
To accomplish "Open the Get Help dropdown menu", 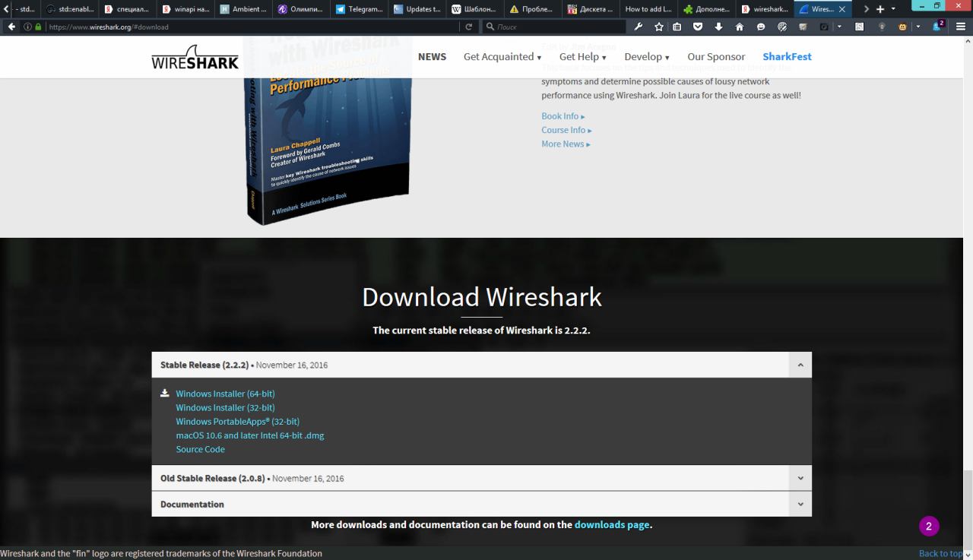I will 583,57.
